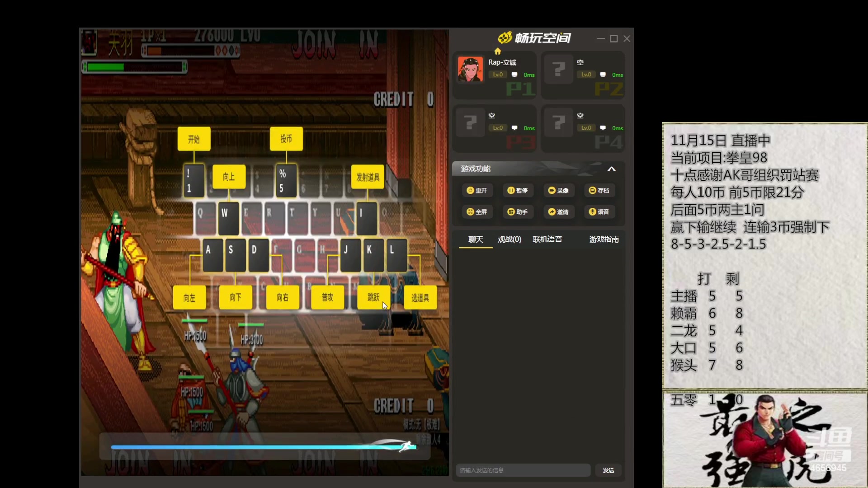The height and width of the screenshot is (488, 868).
Task: Click the yellow 投币 (insert coin) key label
Action: click(286, 139)
